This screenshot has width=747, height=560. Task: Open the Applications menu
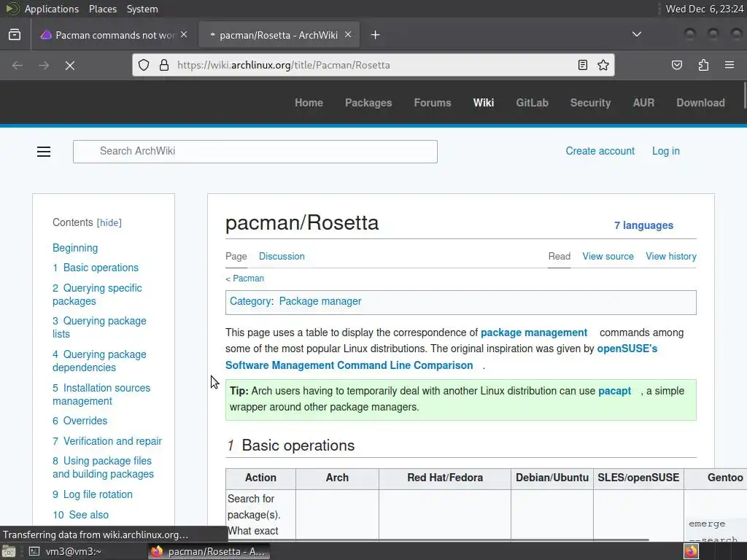tap(52, 9)
